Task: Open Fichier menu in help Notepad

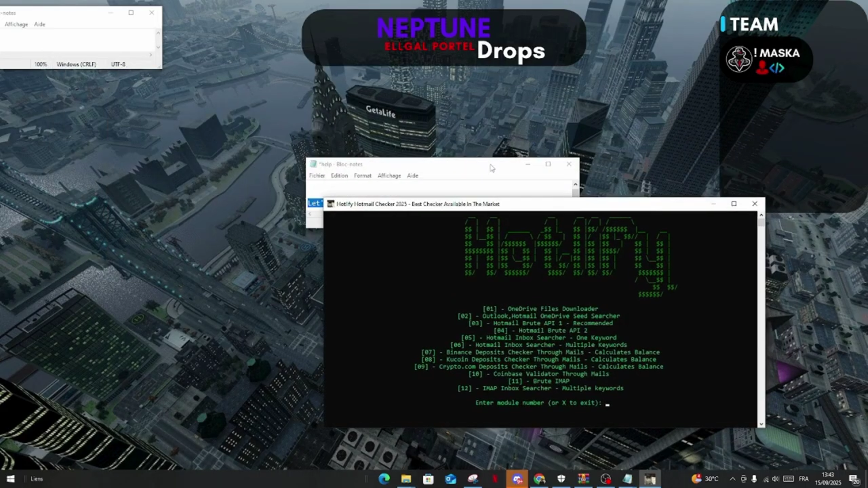Action: 317,176
